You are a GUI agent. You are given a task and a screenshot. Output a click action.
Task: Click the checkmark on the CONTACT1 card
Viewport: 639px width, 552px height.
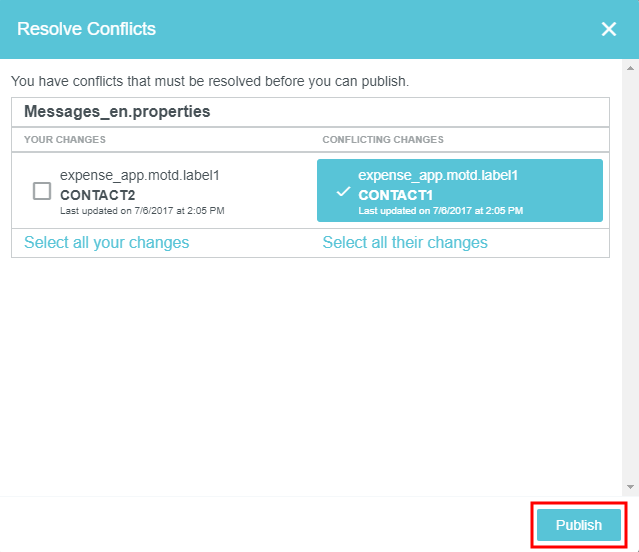(343, 191)
